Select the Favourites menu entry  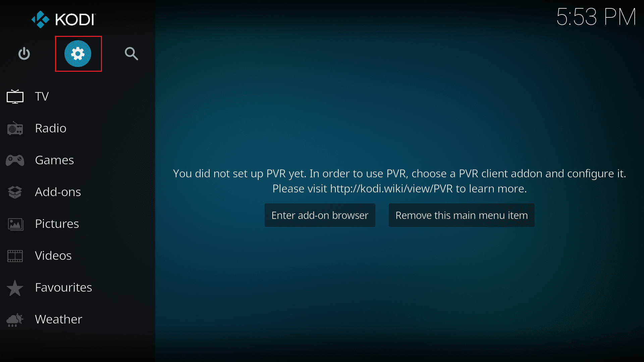coord(63,287)
